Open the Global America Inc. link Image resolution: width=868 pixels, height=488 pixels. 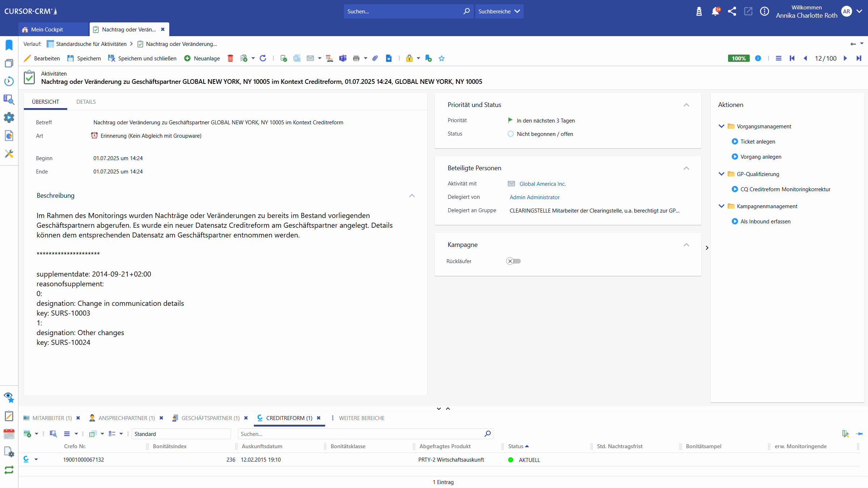click(542, 184)
